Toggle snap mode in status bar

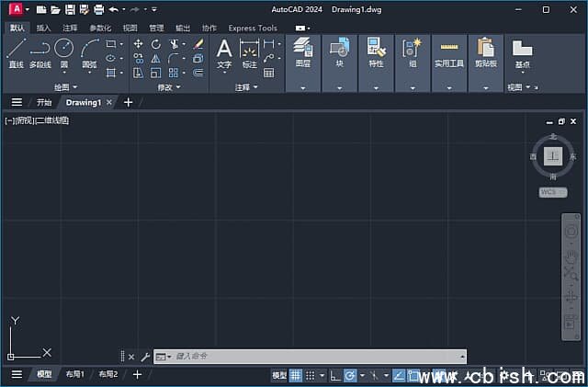(x=311, y=375)
